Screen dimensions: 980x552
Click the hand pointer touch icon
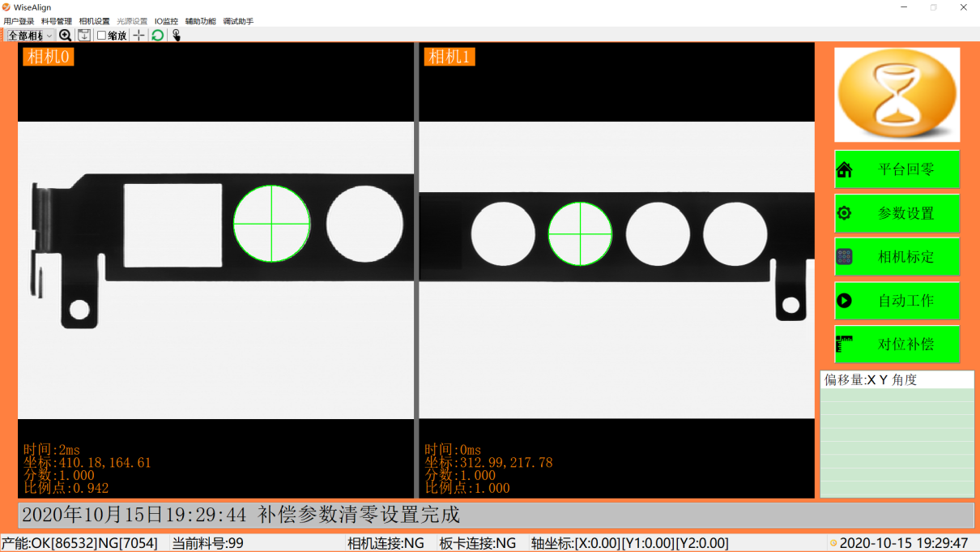(x=176, y=35)
